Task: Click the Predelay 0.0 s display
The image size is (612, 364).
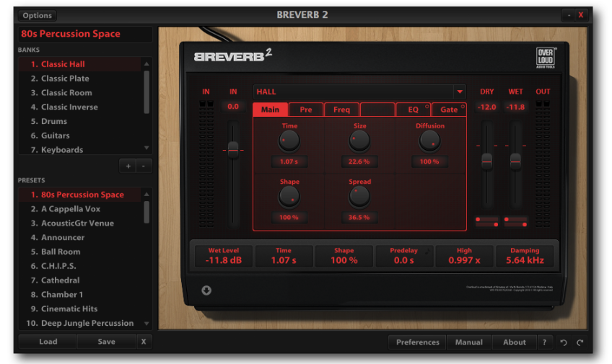Action: click(404, 256)
